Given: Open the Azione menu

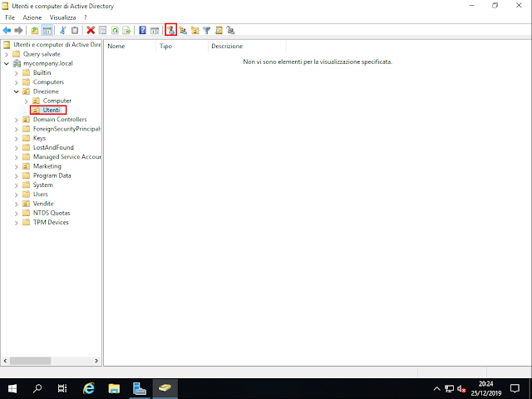Looking at the screenshot, I should 32,17.
